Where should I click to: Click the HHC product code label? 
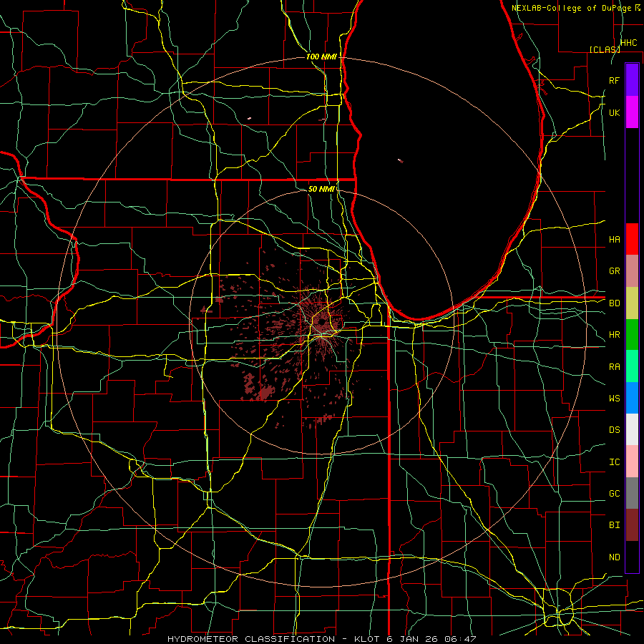pyautogui.click(x=629, y=43)
